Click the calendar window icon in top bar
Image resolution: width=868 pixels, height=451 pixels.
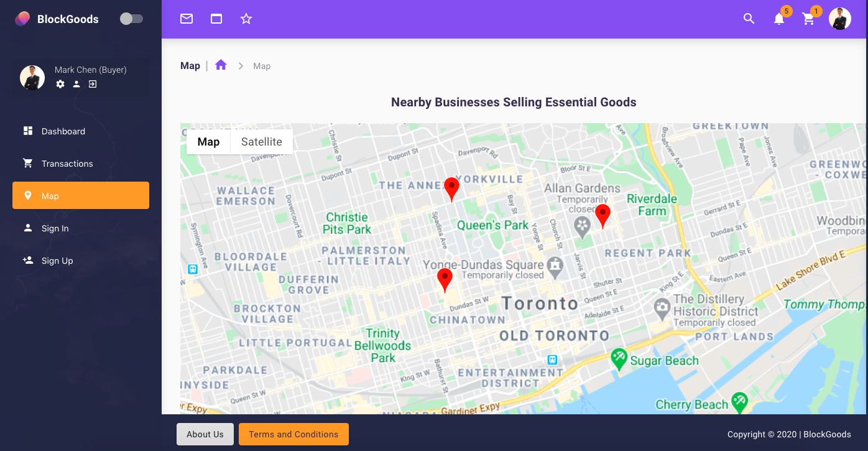click(216, 19)
